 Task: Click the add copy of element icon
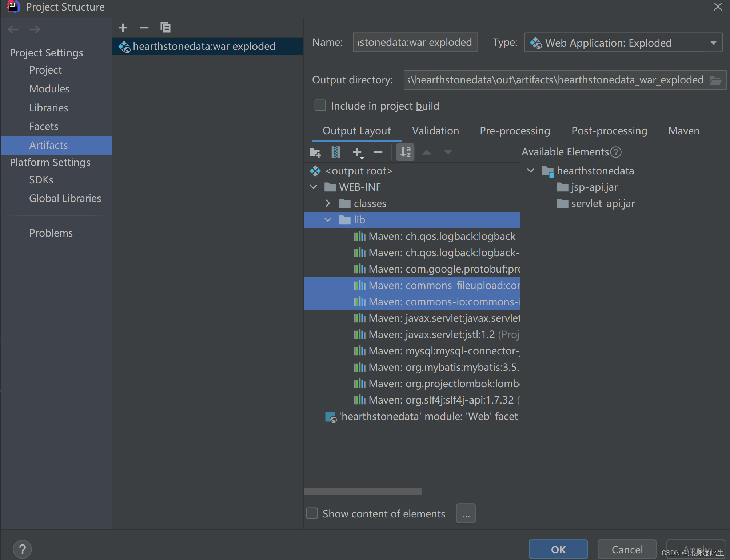coord(358,152)
